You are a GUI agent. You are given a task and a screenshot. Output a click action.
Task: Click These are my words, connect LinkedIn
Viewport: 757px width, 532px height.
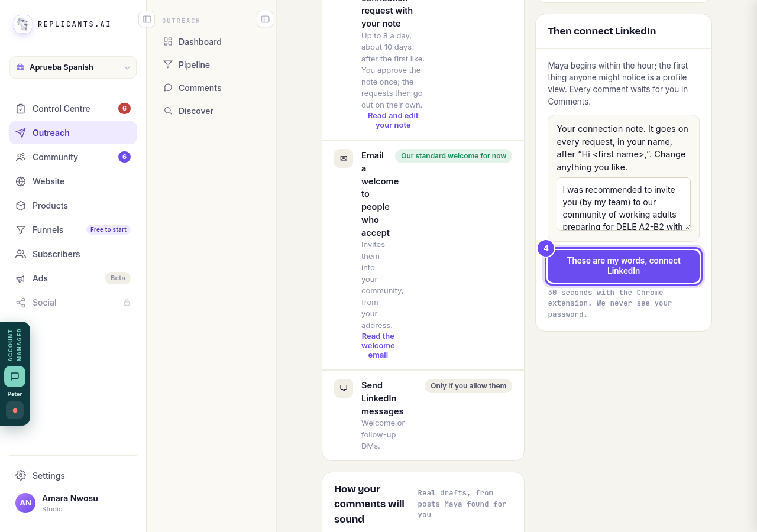[623, 266]
